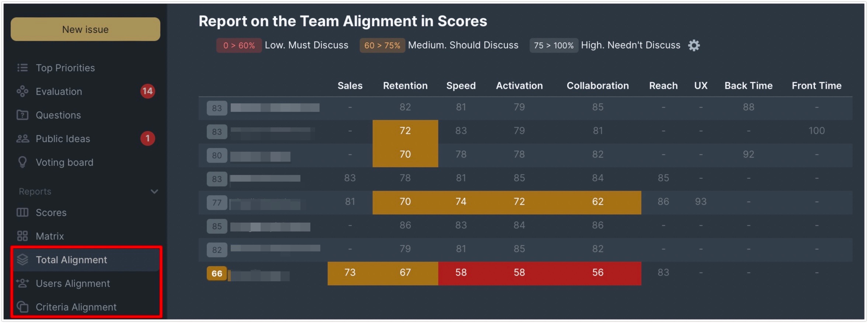Click the Users Alignment icon
This screenshot has width=868, height=323.
tap(22, 283)
